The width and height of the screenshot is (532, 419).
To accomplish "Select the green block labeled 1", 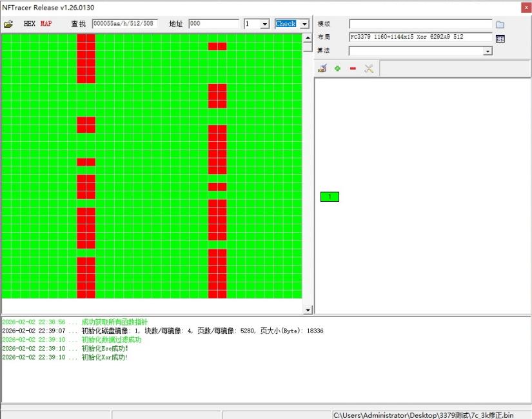I will tap(330, 197).
